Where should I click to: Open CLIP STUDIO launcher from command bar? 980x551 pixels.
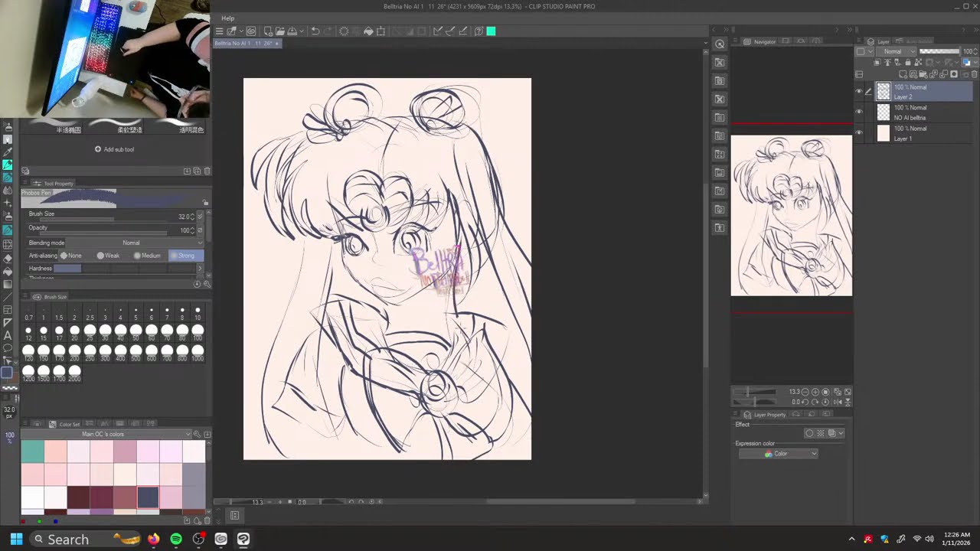(250, 31)
